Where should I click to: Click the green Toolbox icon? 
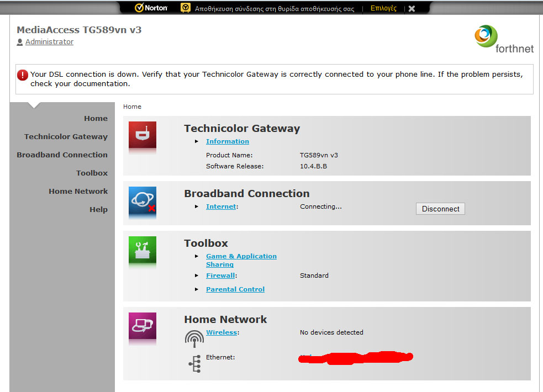(143, 250)
